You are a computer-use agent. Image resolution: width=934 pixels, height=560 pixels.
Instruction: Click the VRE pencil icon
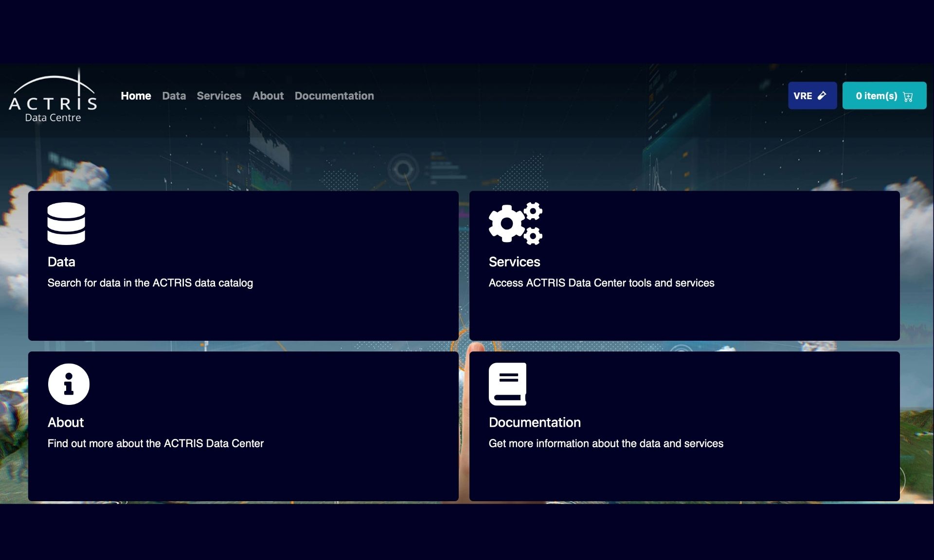click(x=822, y=95)
